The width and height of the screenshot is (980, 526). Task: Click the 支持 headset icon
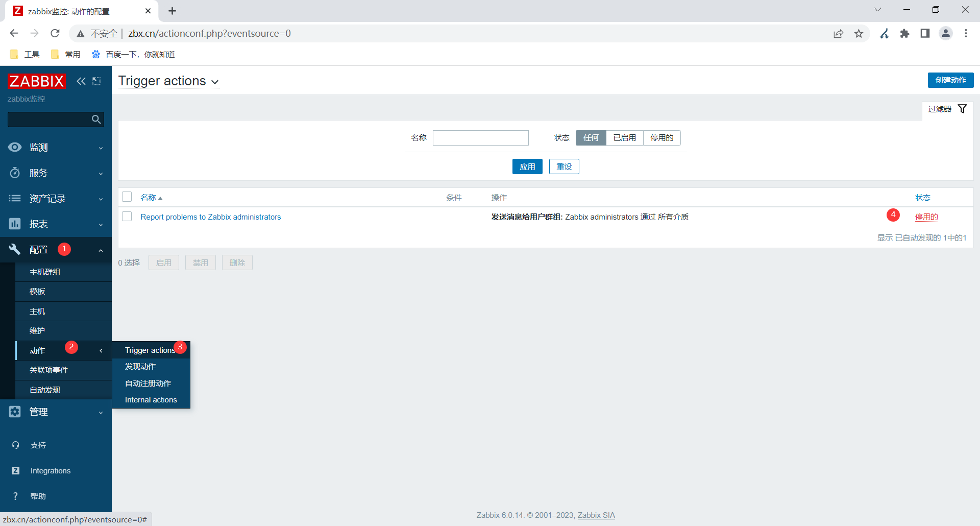15,445
